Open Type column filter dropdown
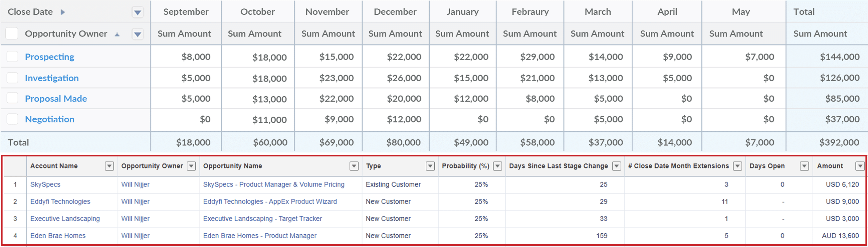 point(430,166)
